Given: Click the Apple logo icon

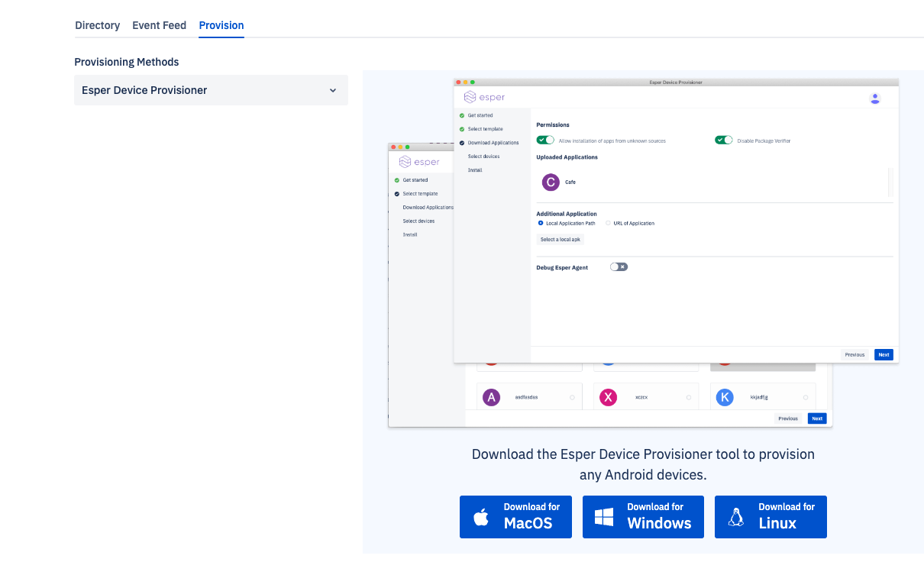Looking at the screenshot, I should coord(481,517).
